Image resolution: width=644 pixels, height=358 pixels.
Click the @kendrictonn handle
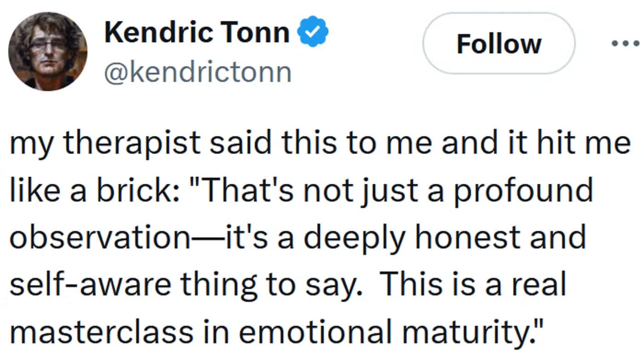pyautogui.click(x=198, y=72)
